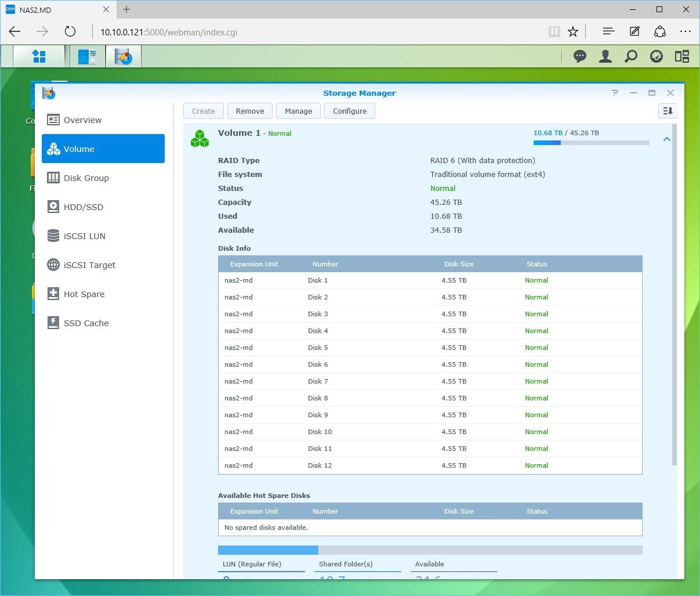Open the DSM search magnifier
700x596 pixels.
coord(631,56)
